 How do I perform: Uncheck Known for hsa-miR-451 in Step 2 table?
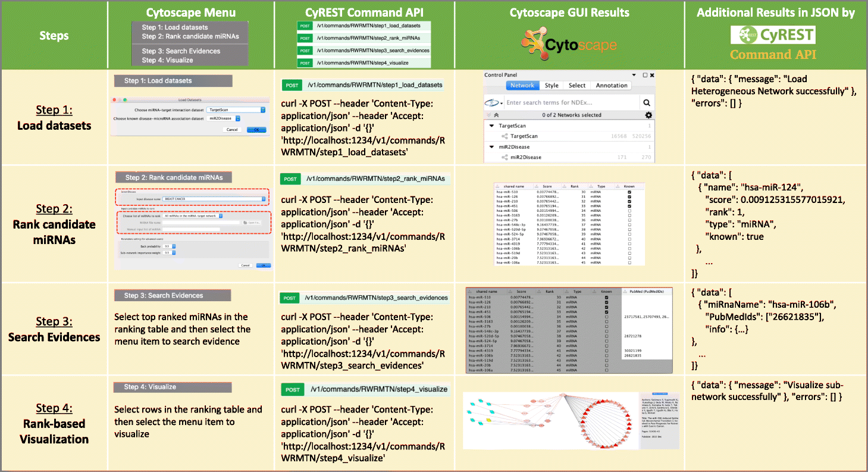(x=629, y=206)
